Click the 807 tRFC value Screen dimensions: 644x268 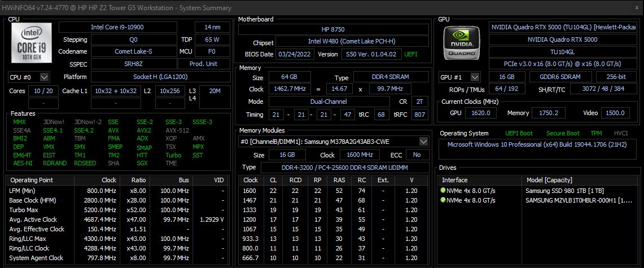(x=419, y=115)
